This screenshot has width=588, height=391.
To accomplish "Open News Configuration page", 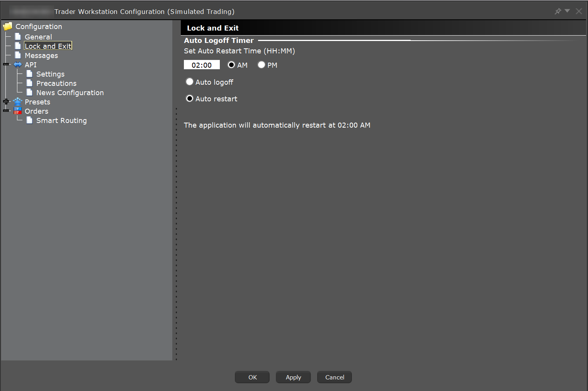I will pos(70,92).
